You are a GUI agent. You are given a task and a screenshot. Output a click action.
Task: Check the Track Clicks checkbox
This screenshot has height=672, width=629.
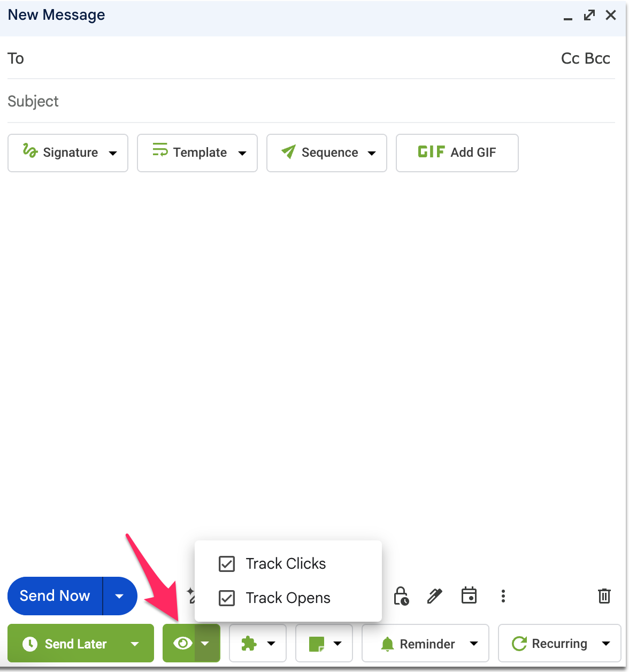click(x=227, y=563)
